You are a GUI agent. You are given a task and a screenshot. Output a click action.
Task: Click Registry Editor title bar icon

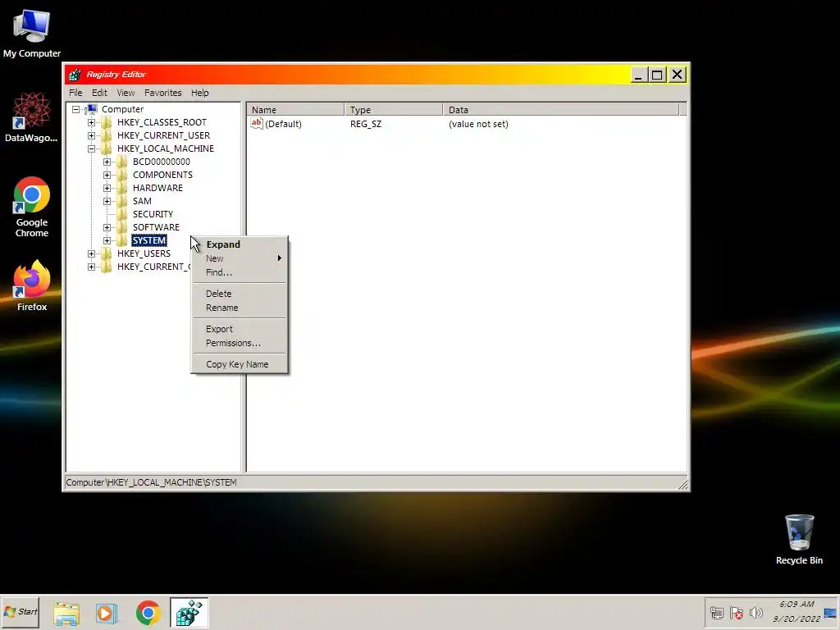pyautogui.click(x=75, y=75)
